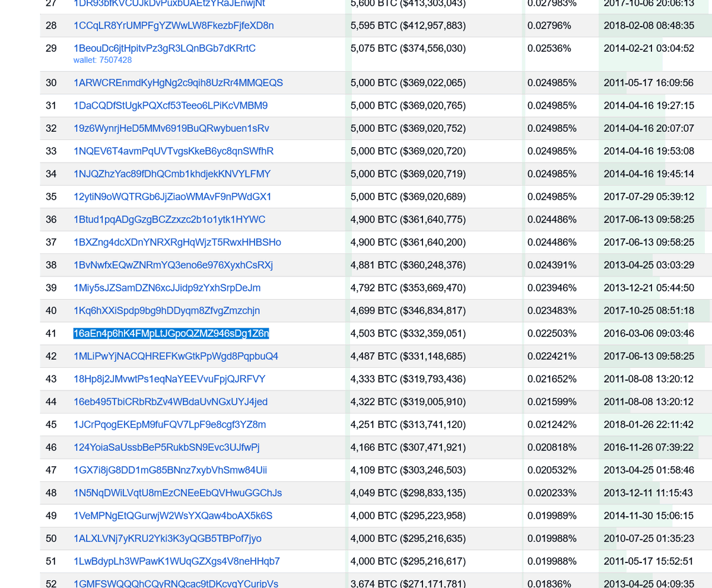This screenshot has width=712, height=588.
Task: Open highlighted address 16aEn4p6hK4FMpLtJGpoQZMZ946sDg1Z6n
Action: click(x=171, y=333)
